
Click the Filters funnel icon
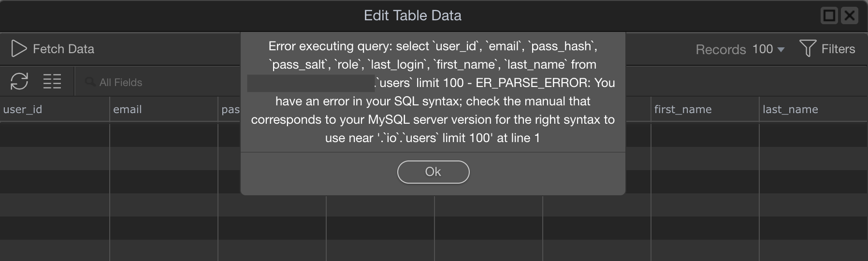click(x=808, y=48)
